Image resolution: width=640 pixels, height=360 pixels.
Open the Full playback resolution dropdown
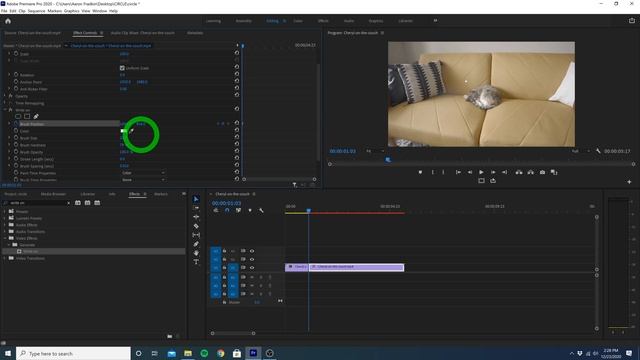[x=580, y=151]
